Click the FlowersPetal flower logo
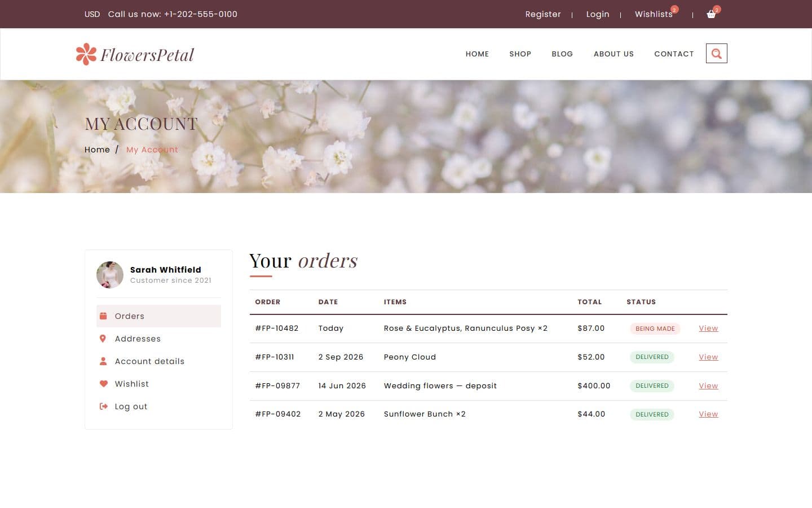812x508 pixels. 86,54
